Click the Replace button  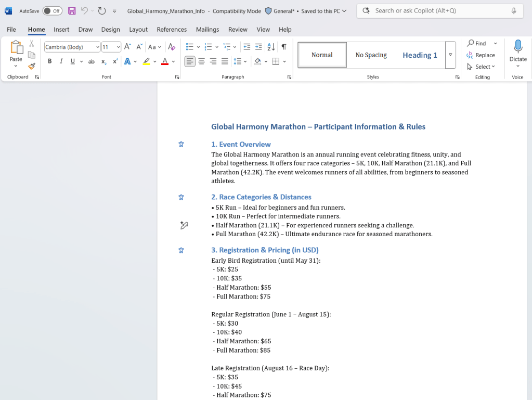(481, 55)
